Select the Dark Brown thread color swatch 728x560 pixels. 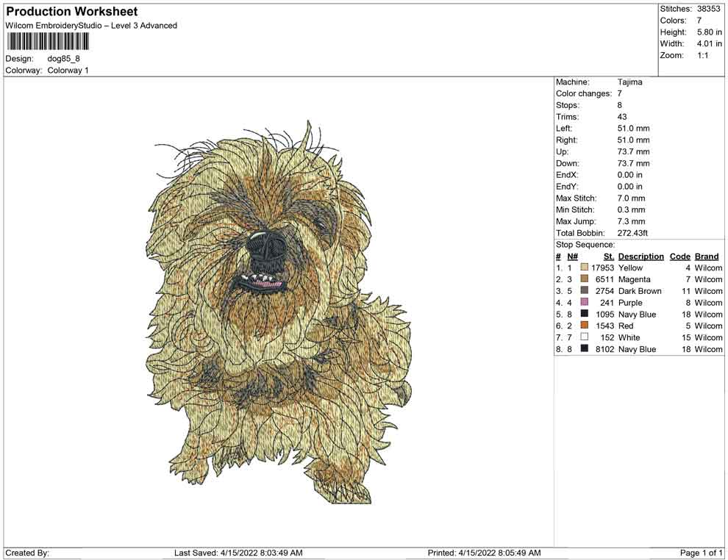pyautogui.click(x=585, y=291)
